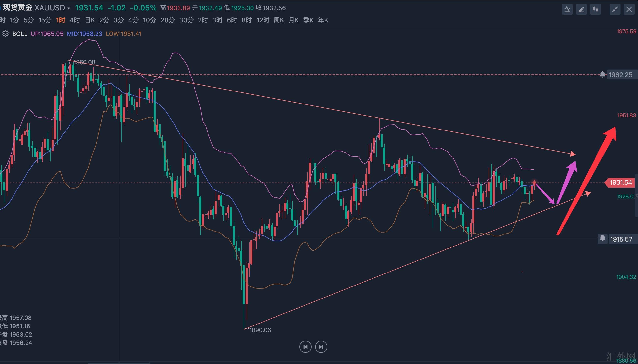Step to the previous candle
This screenshot has height=364, width=638.
coord(305,347)
